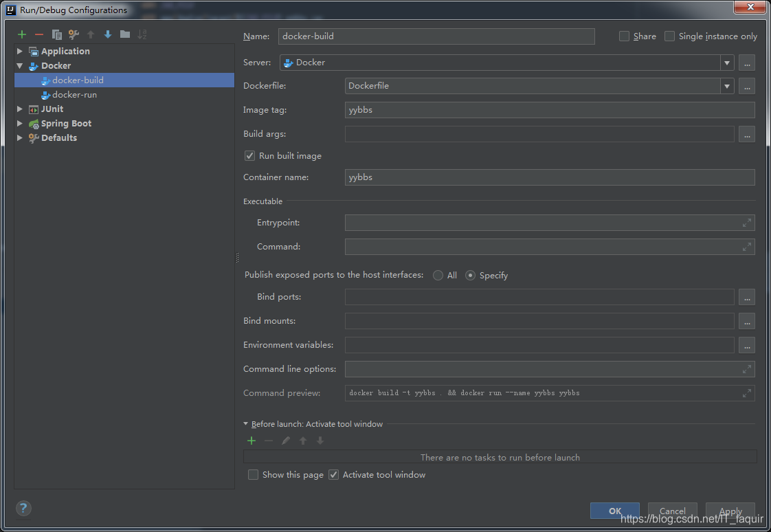The width and height of the screenshot is (771, 532).
Task: Select the docker-build configuration
Action: pos(124,80)
